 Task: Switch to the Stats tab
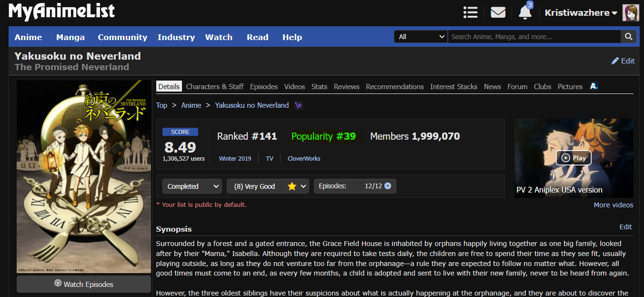319,87
